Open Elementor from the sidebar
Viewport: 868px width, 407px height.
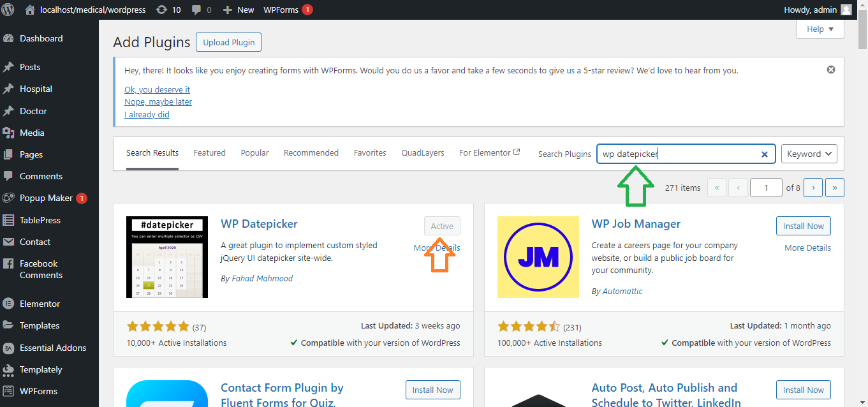point(40,304)
